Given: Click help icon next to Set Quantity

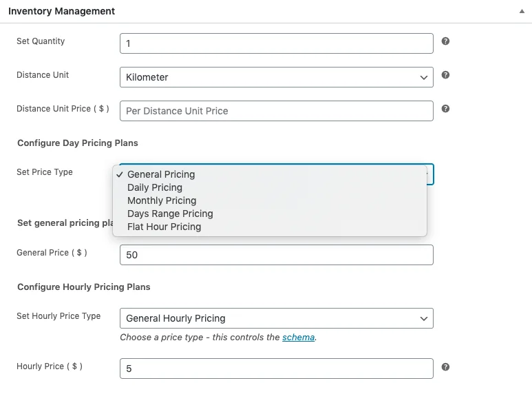Looking at the screenshot, I should click(445, 41).
